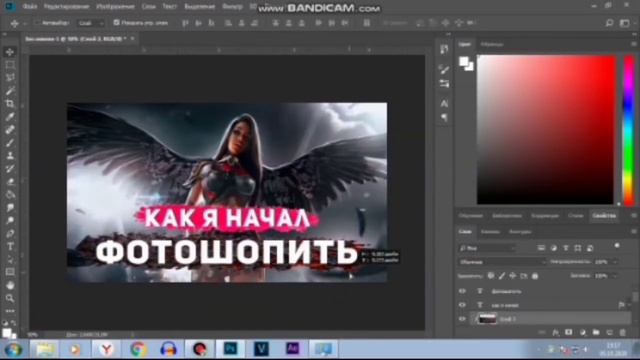Select the Magic Wand tool

tap(10, 91)
